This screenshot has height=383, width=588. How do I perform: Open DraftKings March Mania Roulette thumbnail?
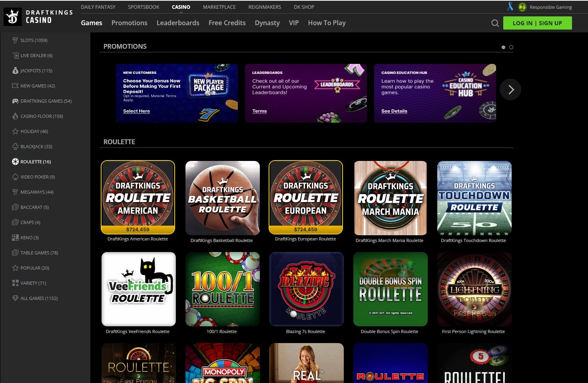tap(391, 198)
